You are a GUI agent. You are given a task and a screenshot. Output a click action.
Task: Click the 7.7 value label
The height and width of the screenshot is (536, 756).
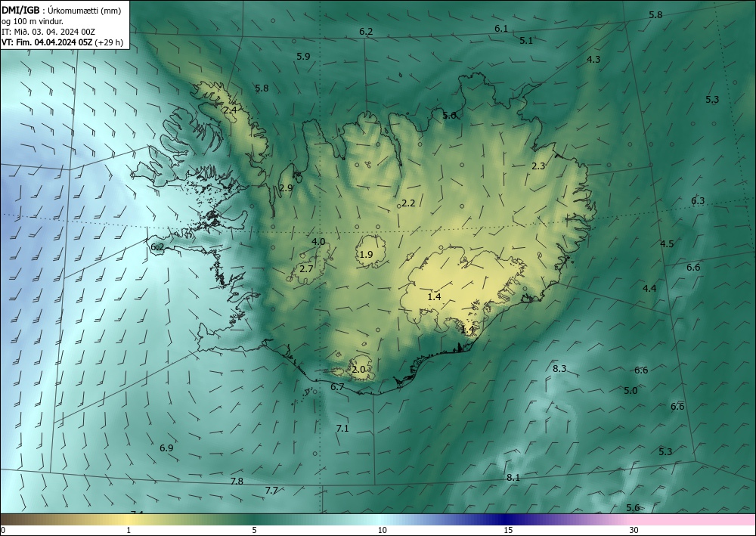(x=271, y=490)
